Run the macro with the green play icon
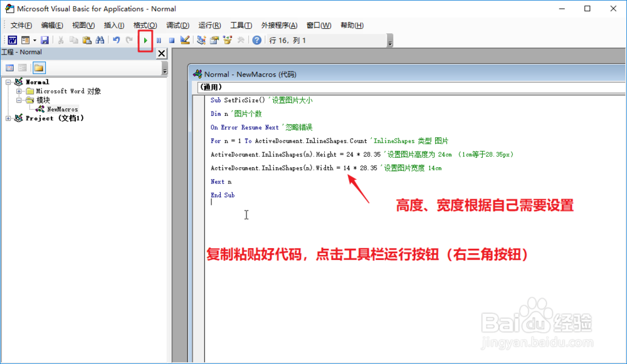This screenshot has height=364, width=627. [145, 39]
